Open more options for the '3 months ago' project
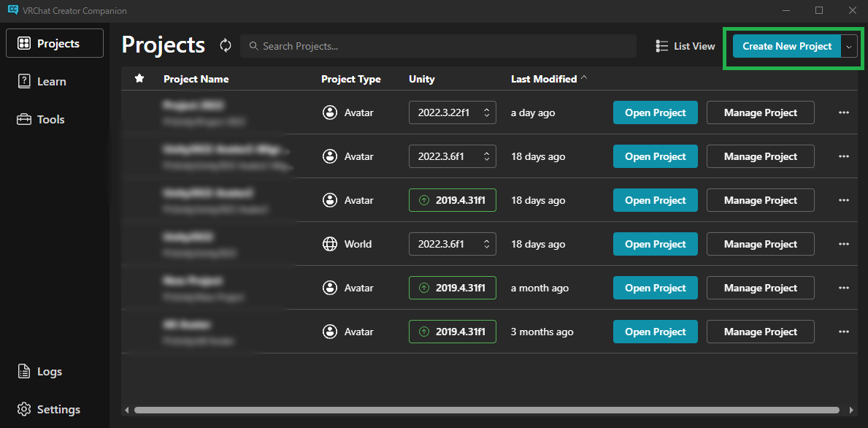Screen dimensions: 868x428 coord(844,332)
